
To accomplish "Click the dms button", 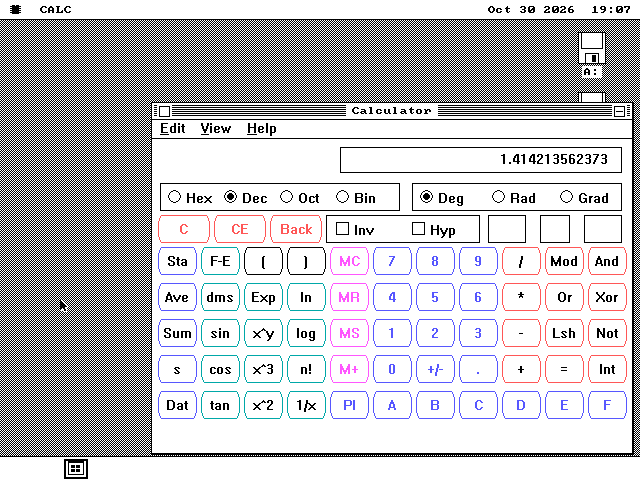I will [220, 297].
